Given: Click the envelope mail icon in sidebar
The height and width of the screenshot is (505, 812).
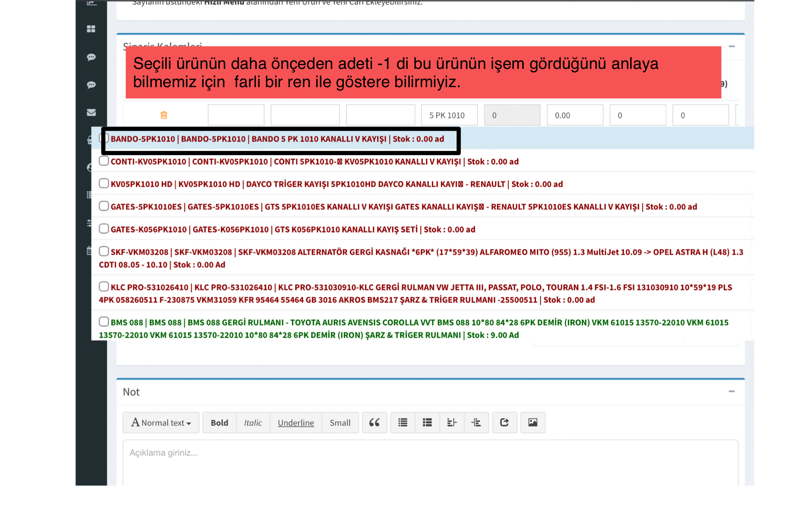Looking at the screenshot, I should tap(91, 112).
